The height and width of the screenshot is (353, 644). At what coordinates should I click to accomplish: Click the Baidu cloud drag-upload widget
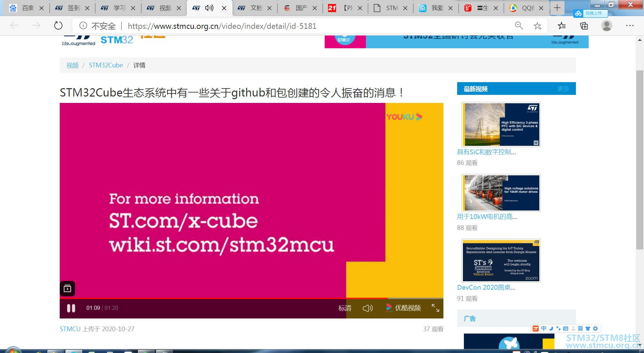click(x=590, y=13)
